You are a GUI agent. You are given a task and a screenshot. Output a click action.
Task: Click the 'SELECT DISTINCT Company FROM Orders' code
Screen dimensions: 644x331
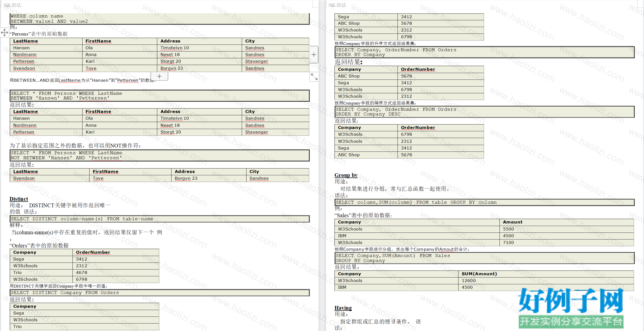pyautogui.click(x=65, y=293)
